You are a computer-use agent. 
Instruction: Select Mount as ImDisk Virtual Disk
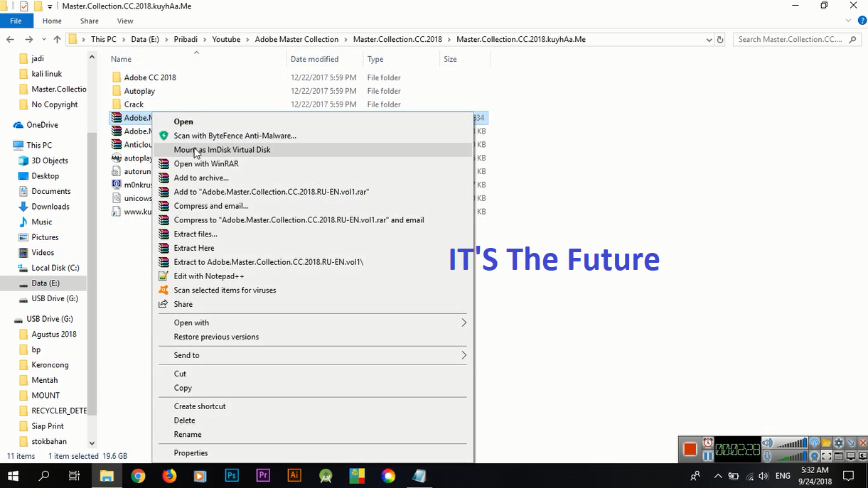[223, 150]
